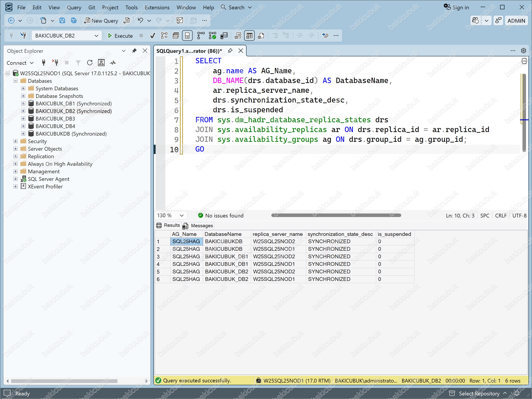Click the Copilot icon near ADMIN
The image size is (532, 399).
(x=475, y=21)
